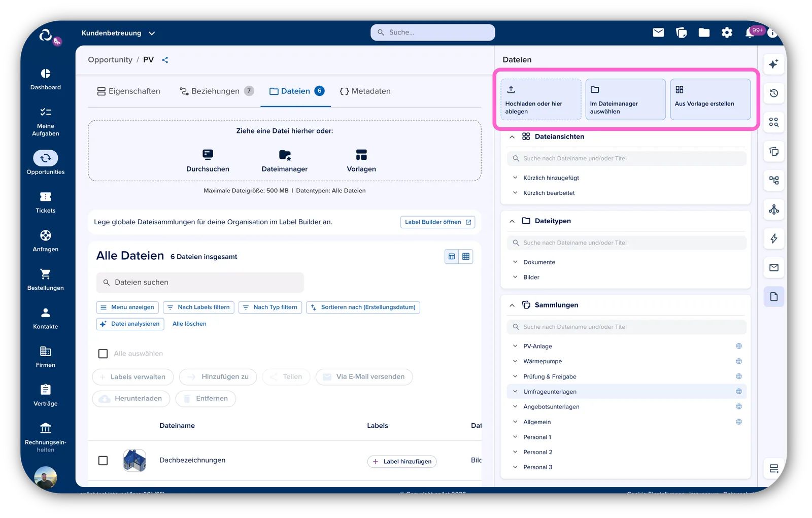Screen dimensions: 812x518
Task: Open the Dashboard sidebar icon
Action: click(x=46, y=79)
